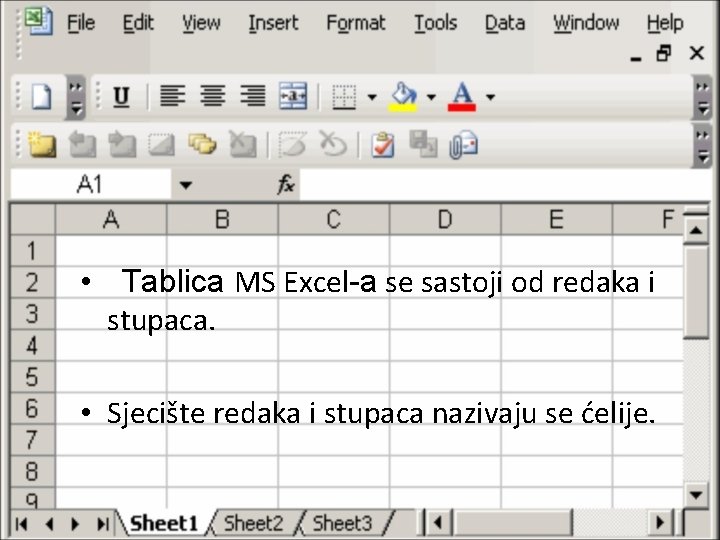
Task: Select column E header
Action: (x=557, y=219)
